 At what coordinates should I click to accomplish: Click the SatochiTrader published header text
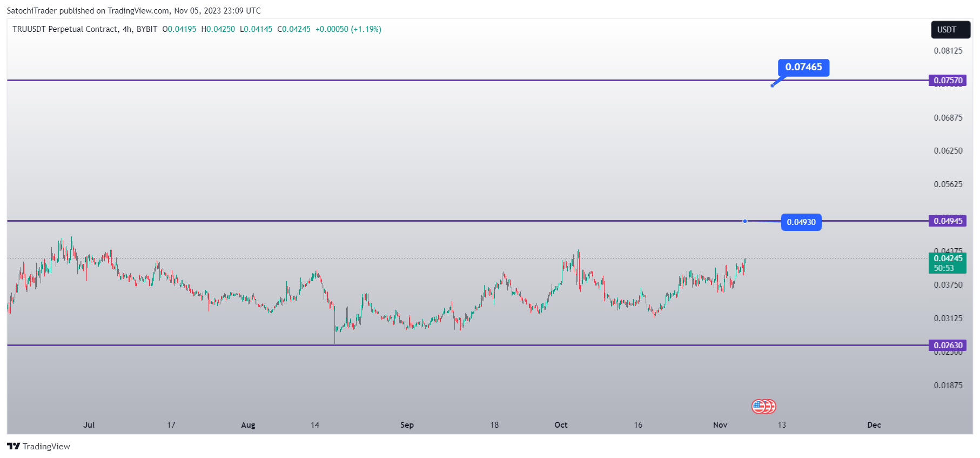[x=133, y=11]
